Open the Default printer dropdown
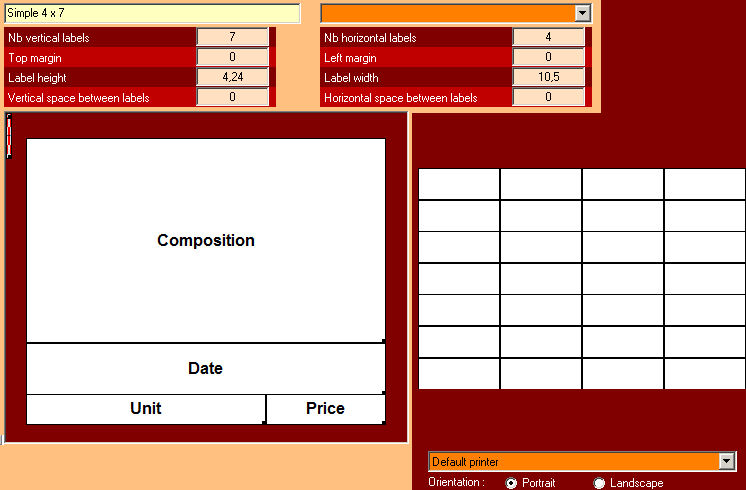This screenshot has height=490, width=746. point(727,461)
